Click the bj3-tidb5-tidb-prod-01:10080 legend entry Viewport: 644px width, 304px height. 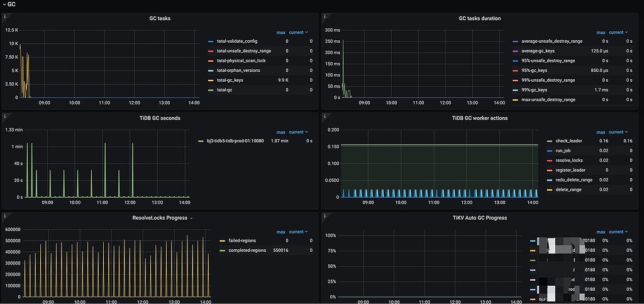coord(234,141)
